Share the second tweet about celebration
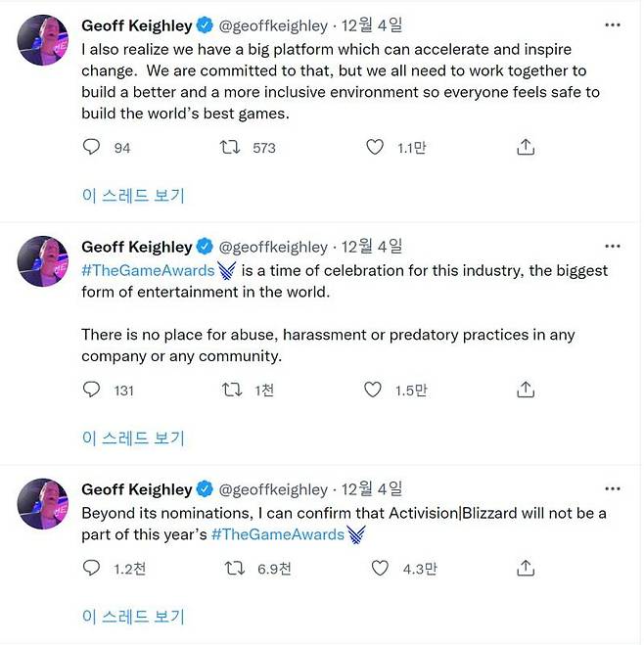The image size is (644, 645). (x=525, y=390)
